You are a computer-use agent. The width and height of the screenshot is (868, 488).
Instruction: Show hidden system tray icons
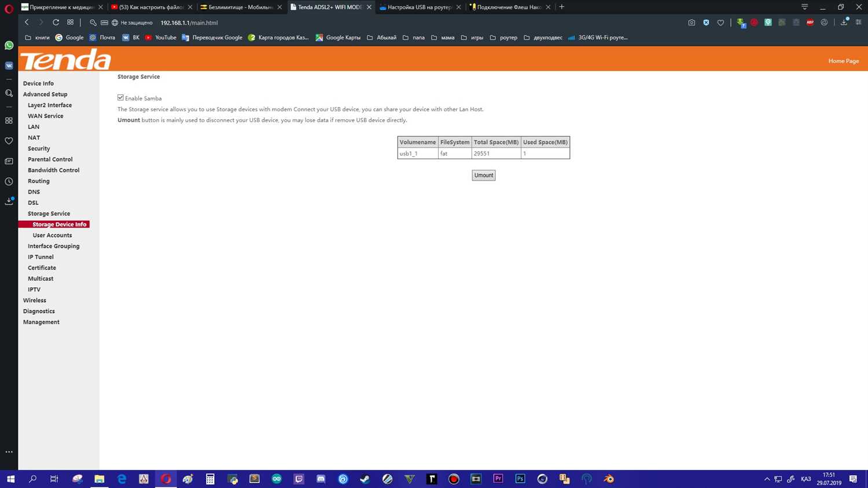click(x=767, y=479)
